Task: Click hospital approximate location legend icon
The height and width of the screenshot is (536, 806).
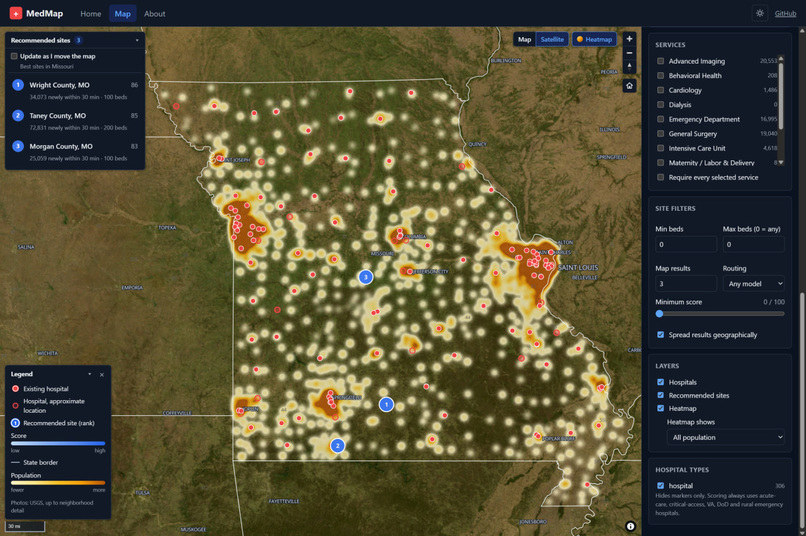Action: [15, 405]
